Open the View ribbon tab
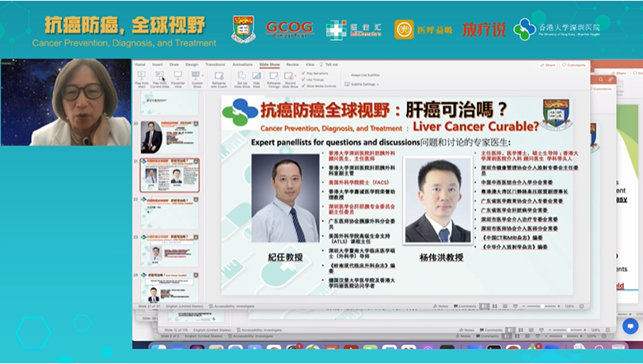Image resolution: width=643 pixels, height=364 pixels. click(x=310, y=64)
